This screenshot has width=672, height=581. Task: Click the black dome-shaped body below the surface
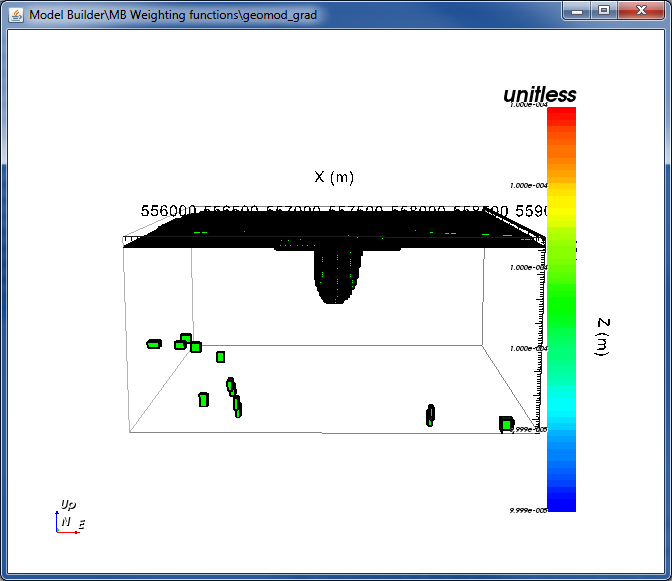click(337, 276)
